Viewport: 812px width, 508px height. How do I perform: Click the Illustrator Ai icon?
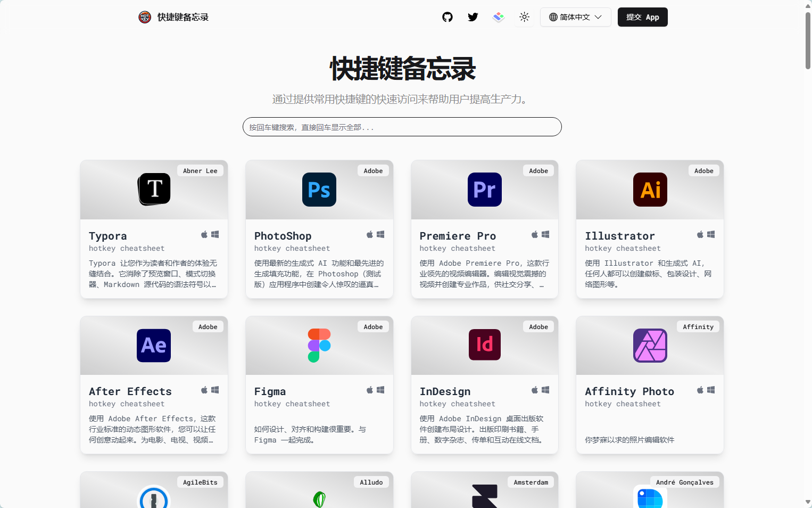coord(650,189)
